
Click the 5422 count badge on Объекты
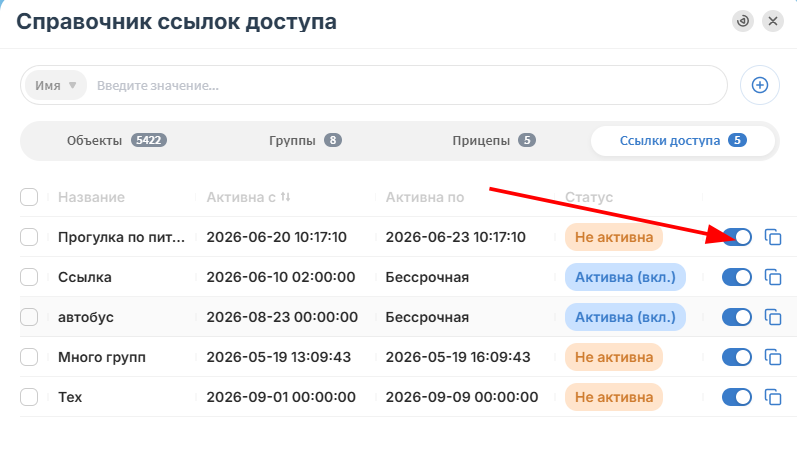pos(148,140)
